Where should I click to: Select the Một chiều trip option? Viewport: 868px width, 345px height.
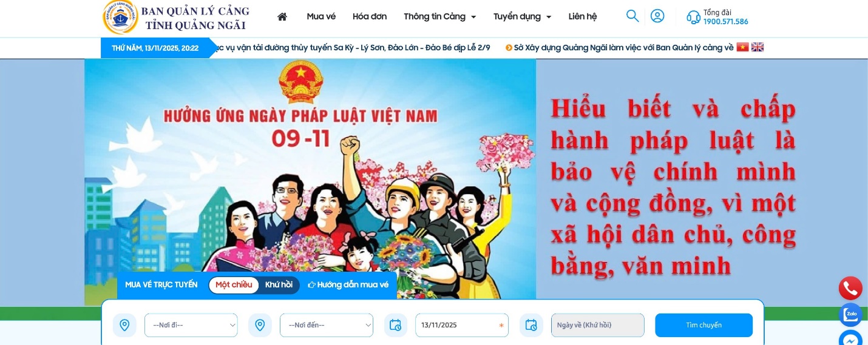(234, 285)
